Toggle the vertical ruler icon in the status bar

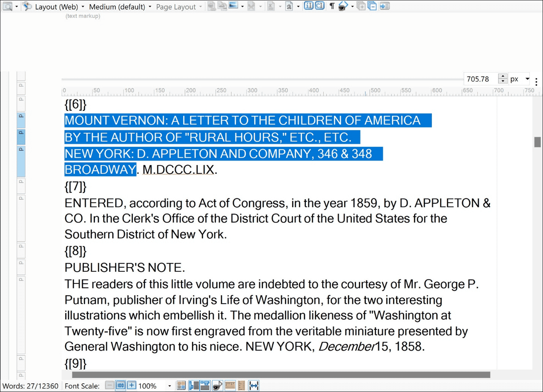[x=242, y=386]
